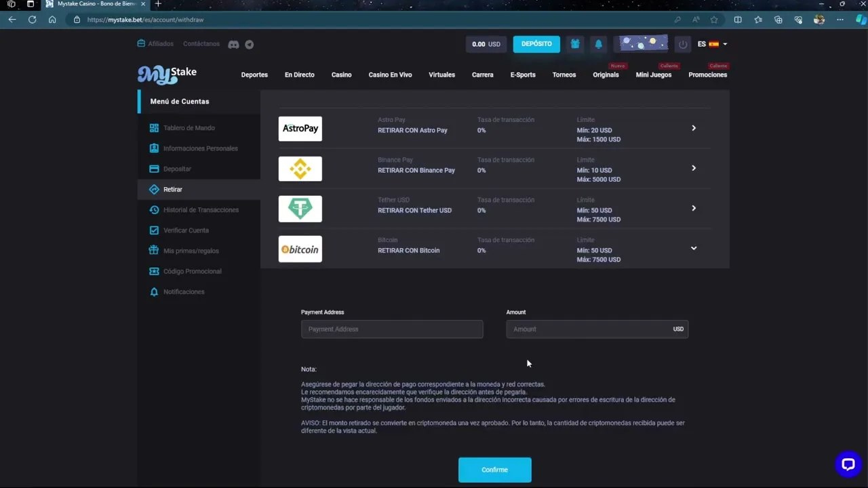Click the Historial de Transacciones clock icon

(154, 210)
